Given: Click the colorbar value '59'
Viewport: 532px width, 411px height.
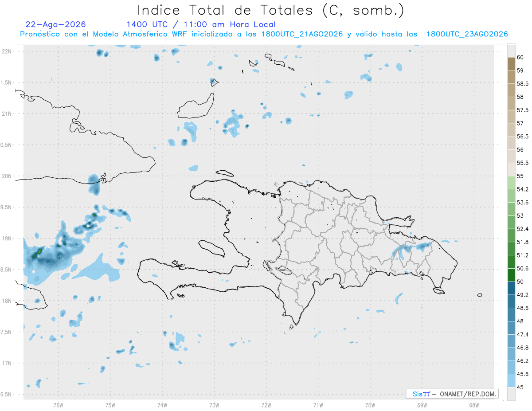Looking at the screenshot, I should 520,70.
